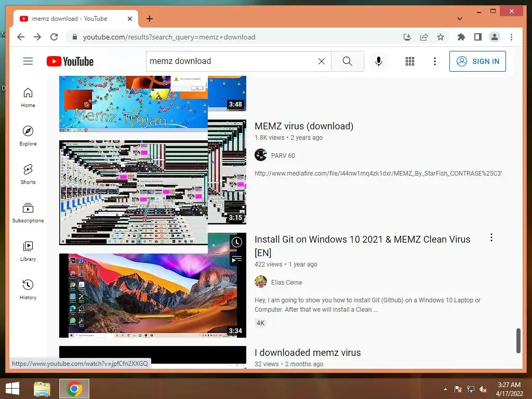This screenshot has width=532, height=399.
Task: Open the Windows Start menu
Action: click(x=12, y=389)
